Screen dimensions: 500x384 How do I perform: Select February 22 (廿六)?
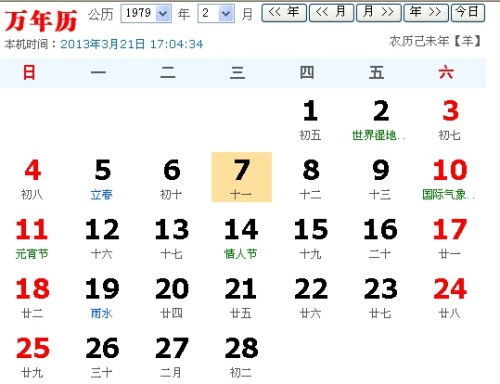310,297
